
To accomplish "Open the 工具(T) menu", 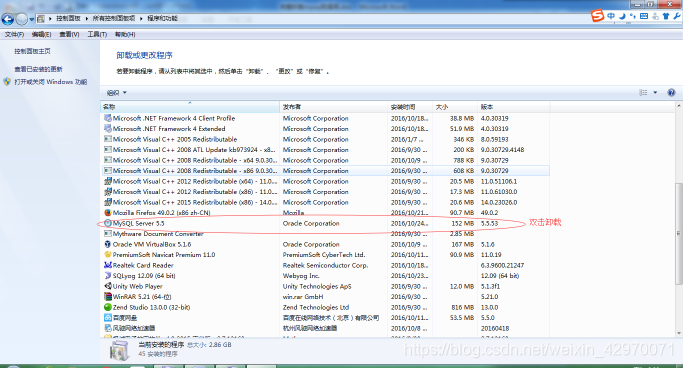I will 97,34.
